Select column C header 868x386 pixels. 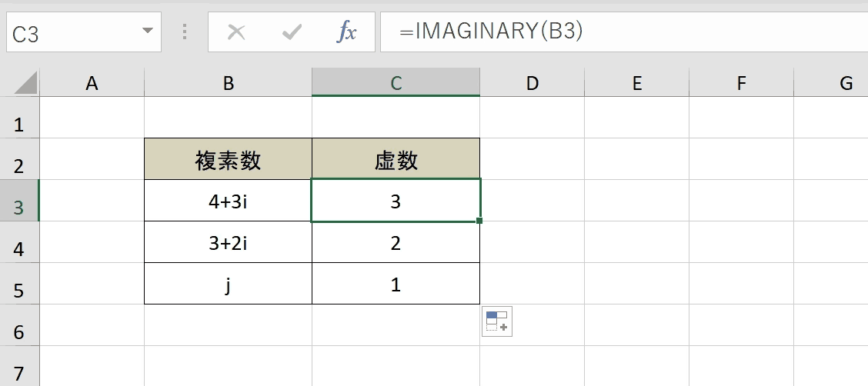396,82
